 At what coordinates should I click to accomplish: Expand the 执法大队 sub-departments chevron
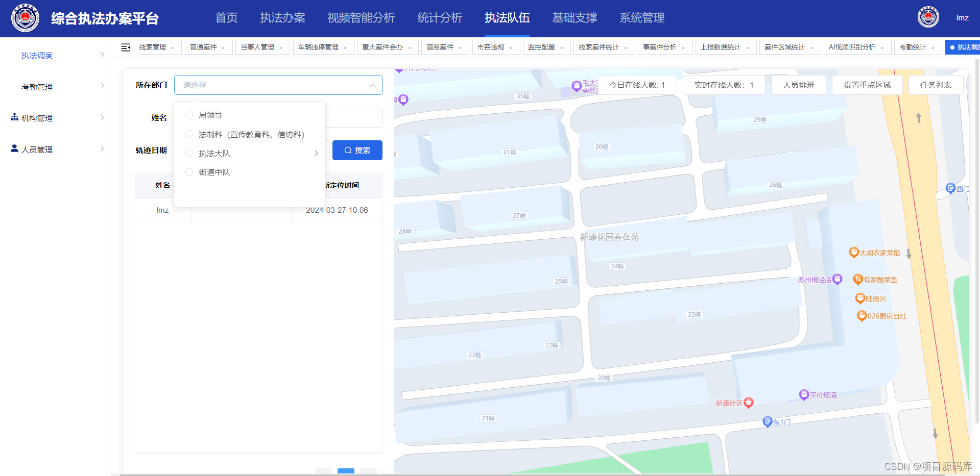(x=316, y=153)
